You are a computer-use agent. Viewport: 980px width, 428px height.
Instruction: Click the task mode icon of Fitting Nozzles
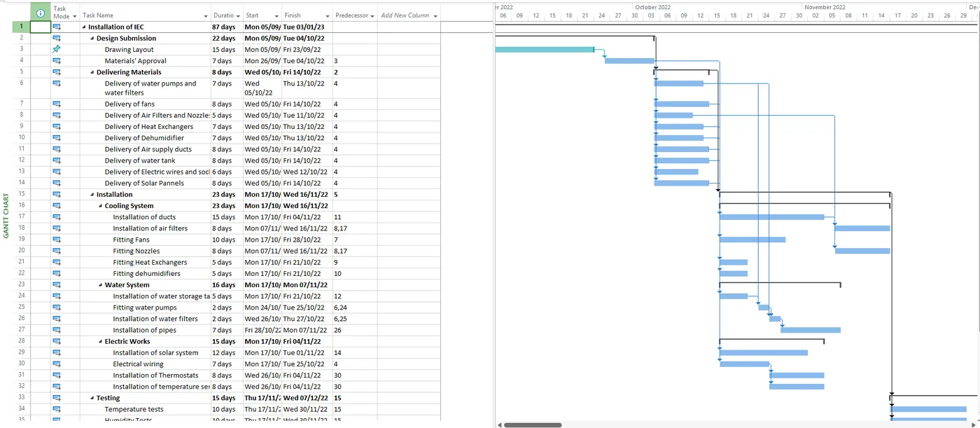coord(57,251)
